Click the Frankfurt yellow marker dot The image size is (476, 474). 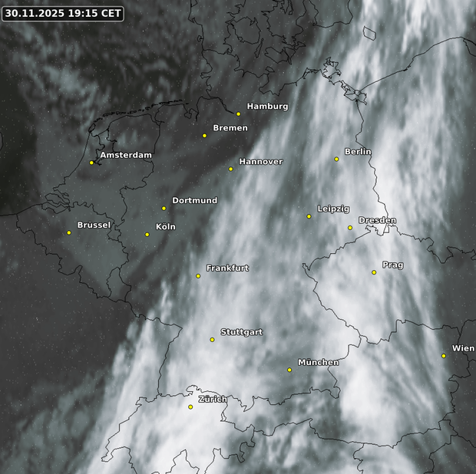(198, 276)
